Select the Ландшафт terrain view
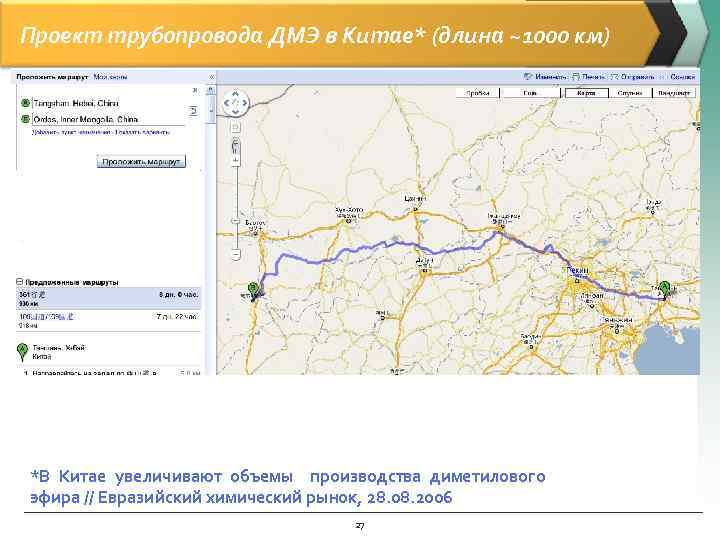This screenshot has width=720, height=540. 674,93
